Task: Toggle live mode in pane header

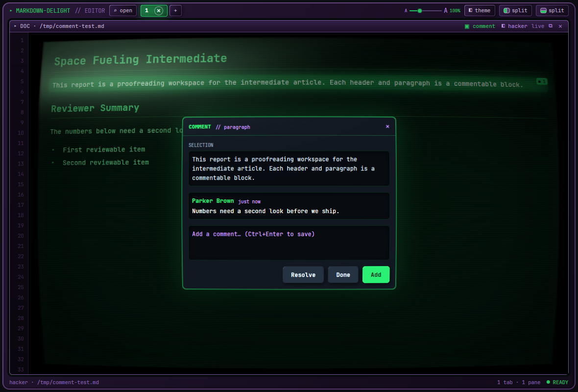Action: 538,26
